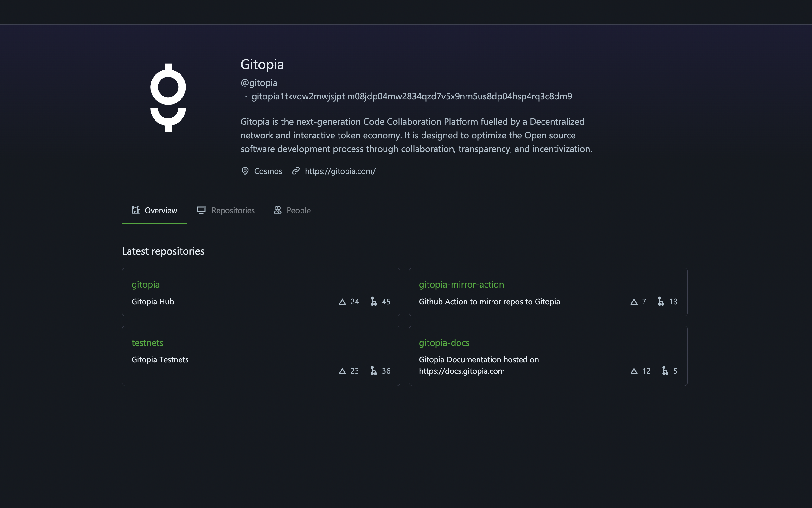Click the fork icon on gitopia-docs card
Image resolution: width=812 pixels, height=508 pixels.
(665, 371)
